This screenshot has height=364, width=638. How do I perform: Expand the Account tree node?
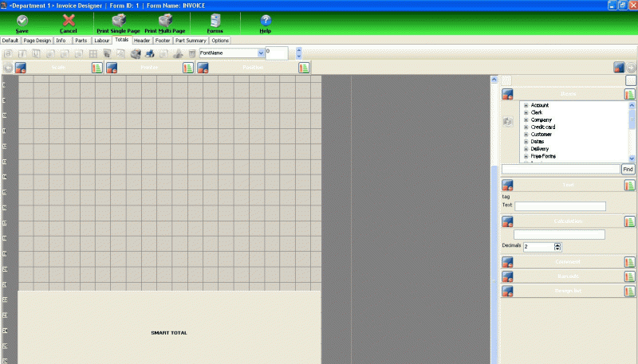[x=526, y=105]
